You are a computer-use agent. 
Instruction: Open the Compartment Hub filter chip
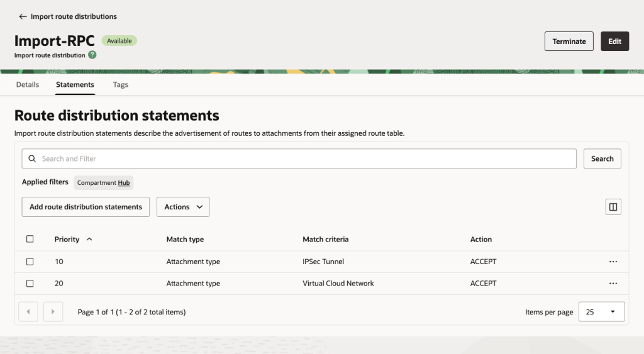pyautogui.click(x=104, y=183)
